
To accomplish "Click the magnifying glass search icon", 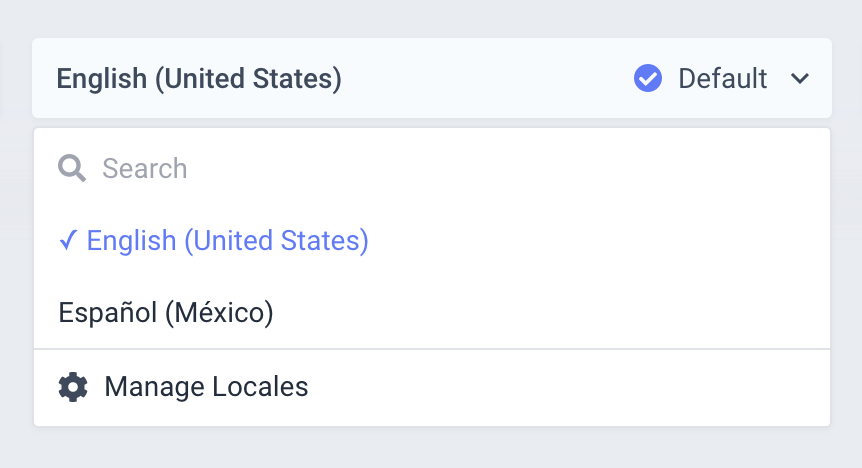I will click(71, 168).
